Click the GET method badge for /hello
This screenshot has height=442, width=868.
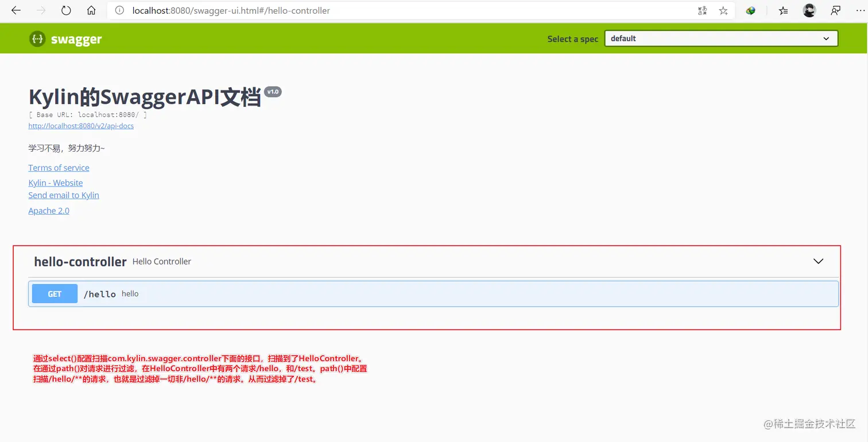pyautogui.click(x=55, y=294)
